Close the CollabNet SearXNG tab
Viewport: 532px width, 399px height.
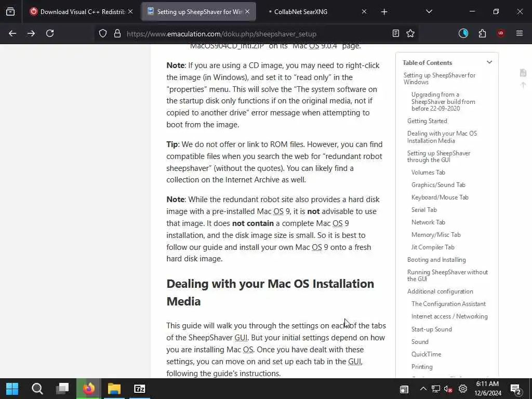(x=364, y=11)
